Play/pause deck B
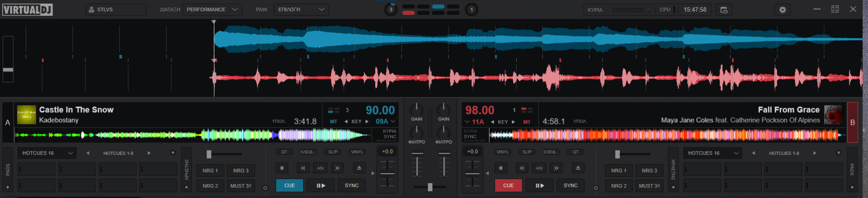The image size is (868, 198). click(x=539, y=185)
